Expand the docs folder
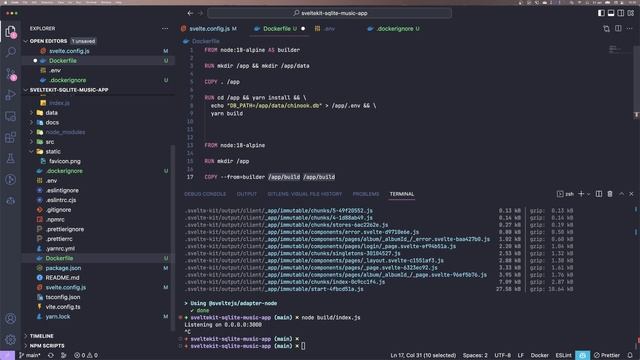Image resolution: width=640 pixels, height=360 pixels. pos(52,122)
